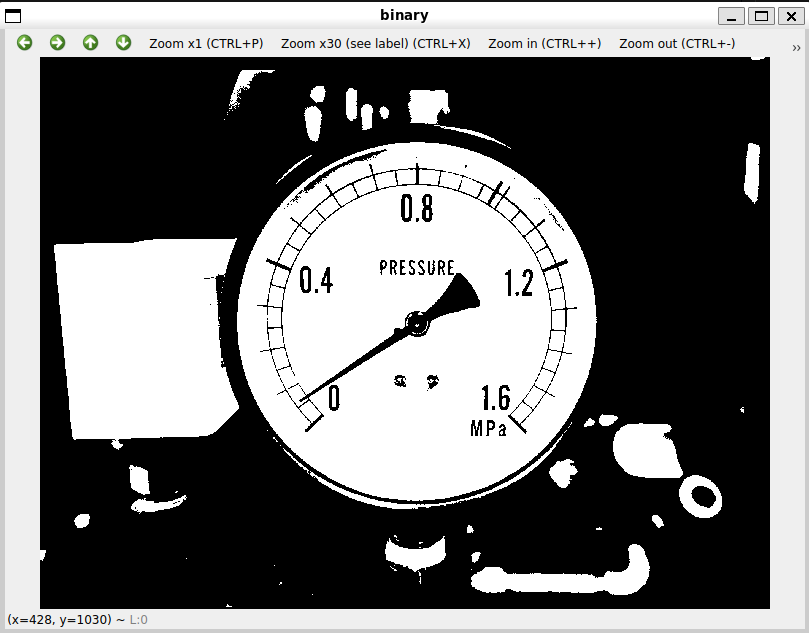Minimize the binary window
809x633 pixels.
(733, 15)
